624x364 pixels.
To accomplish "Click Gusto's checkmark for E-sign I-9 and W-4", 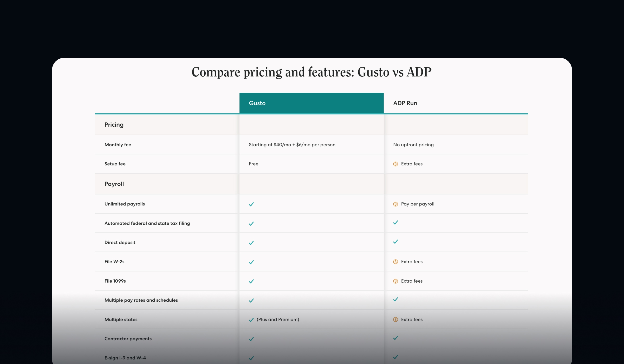I will pos(251,358).
